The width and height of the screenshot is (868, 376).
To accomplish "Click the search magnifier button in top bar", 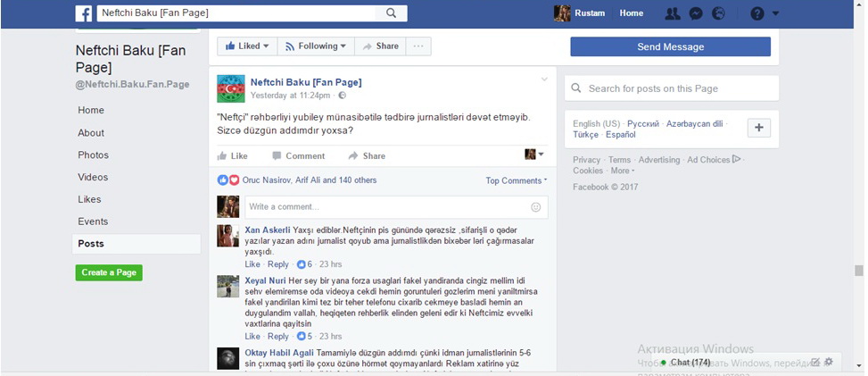I will click(x=392, y=13).
